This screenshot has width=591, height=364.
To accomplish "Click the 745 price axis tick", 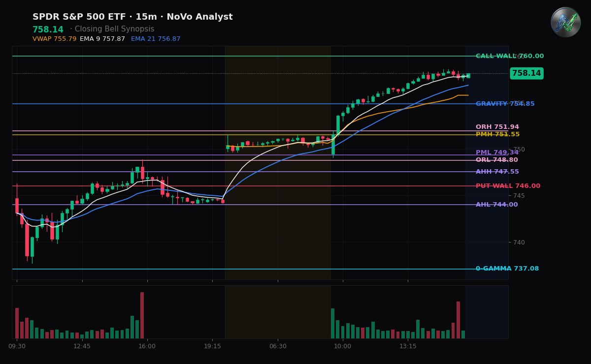I will (x=519, y=195).
